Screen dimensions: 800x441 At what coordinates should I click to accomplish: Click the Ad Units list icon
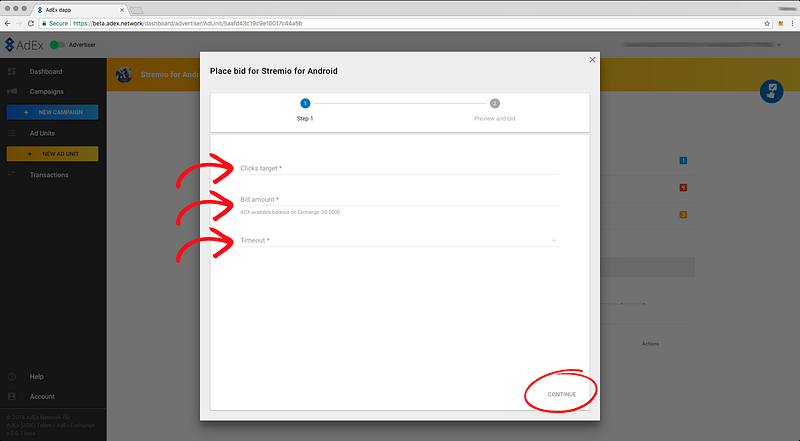pyautogui.click(x=12, y=133)
